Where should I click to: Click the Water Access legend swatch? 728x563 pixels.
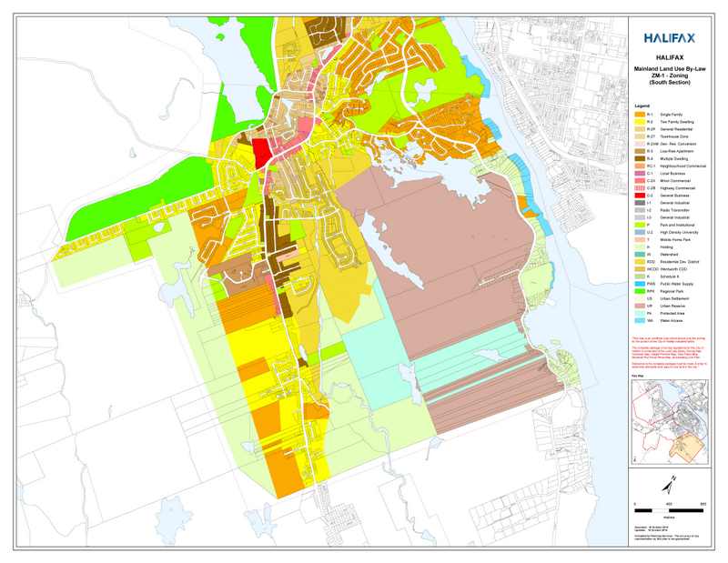640,321
